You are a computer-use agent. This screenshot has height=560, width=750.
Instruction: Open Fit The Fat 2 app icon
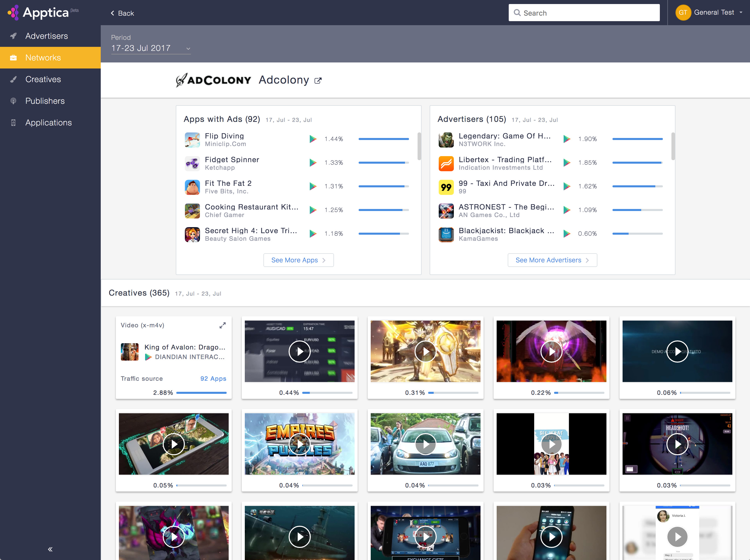[x=192, y=187]
